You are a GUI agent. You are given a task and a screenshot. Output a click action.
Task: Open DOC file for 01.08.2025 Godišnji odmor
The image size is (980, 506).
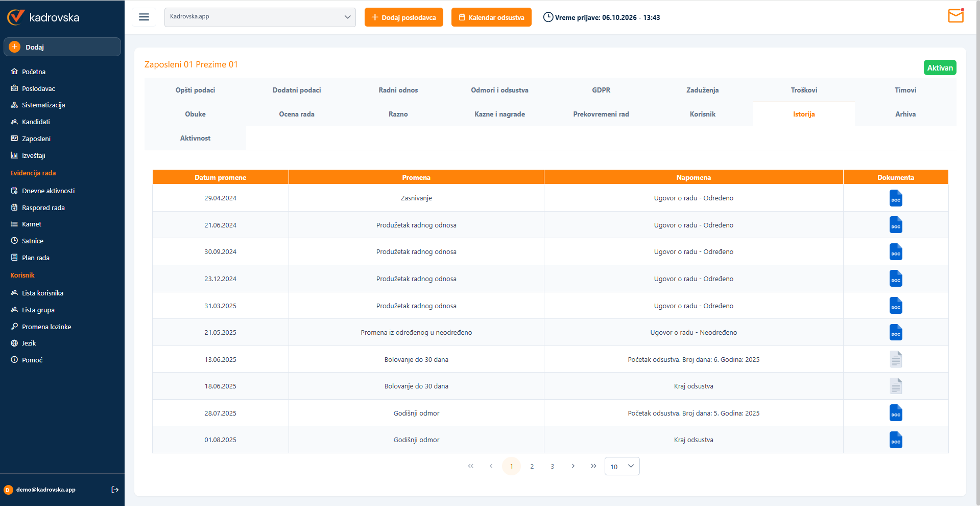click(x=896, y=440)
